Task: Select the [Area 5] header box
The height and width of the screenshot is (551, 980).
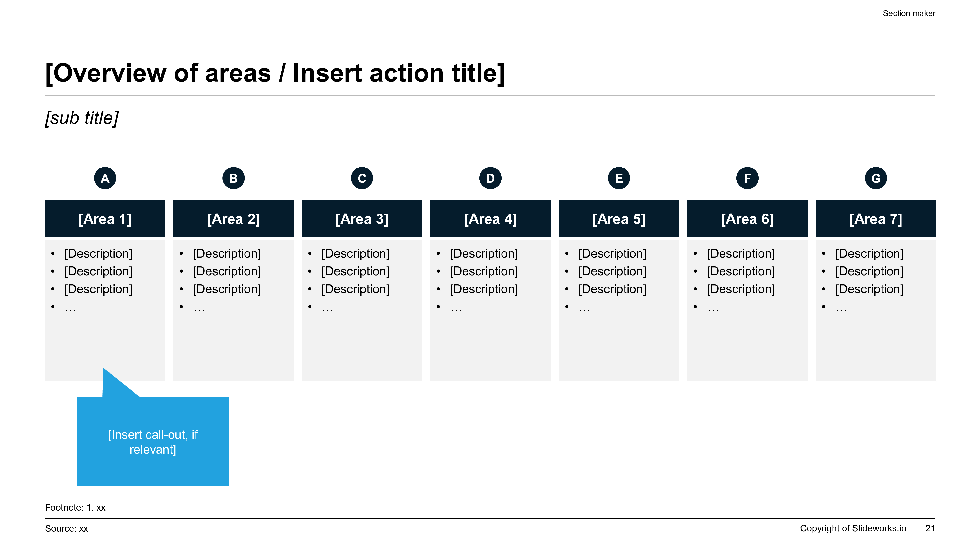Action: 619,219
